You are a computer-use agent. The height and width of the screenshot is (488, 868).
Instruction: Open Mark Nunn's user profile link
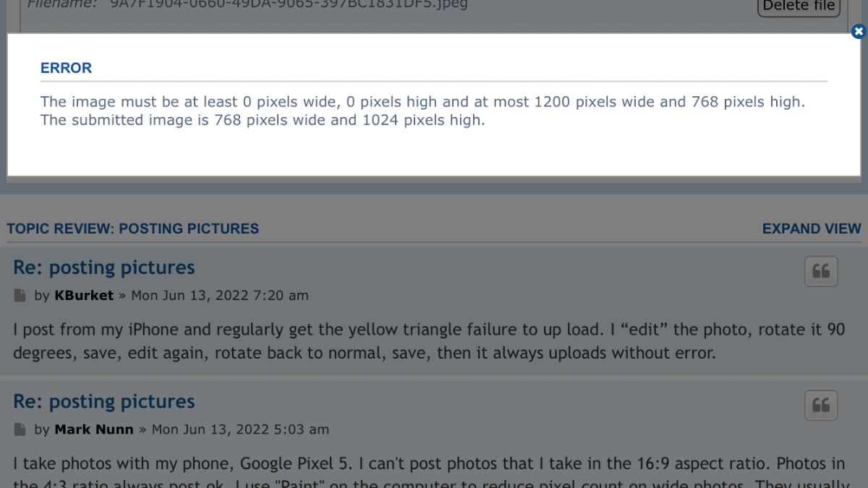point(94,429)
